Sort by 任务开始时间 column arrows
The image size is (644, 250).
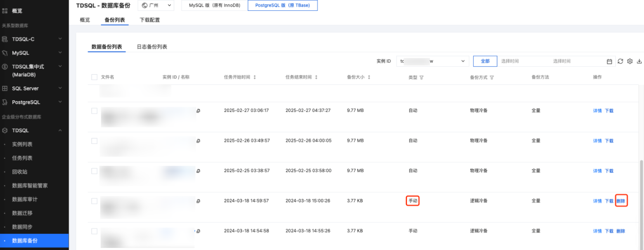coord(255,77)
